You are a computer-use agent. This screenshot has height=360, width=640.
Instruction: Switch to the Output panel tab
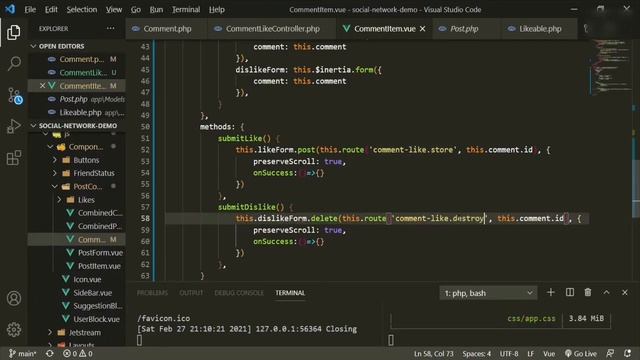click(191, 293)
